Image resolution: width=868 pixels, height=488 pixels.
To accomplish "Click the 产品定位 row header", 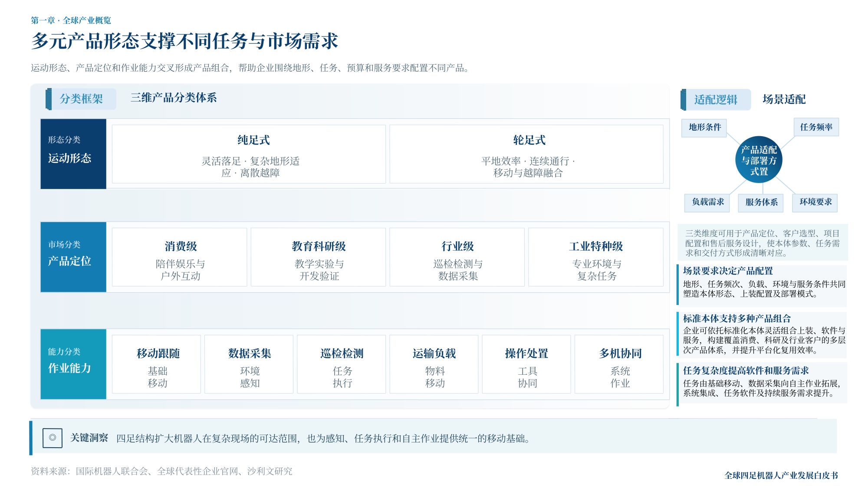I will tap(73, 257).
